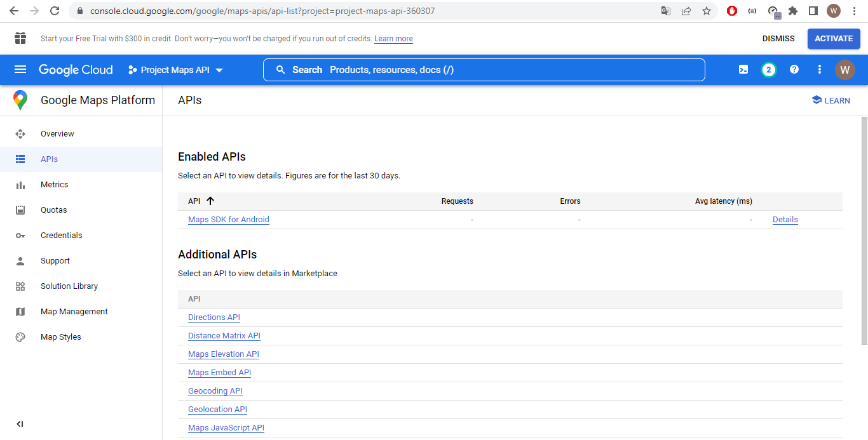The width and height of the screenshot is (868, 440).
Task: Bookmark this page with the star icon
Action: click(707, 11)
